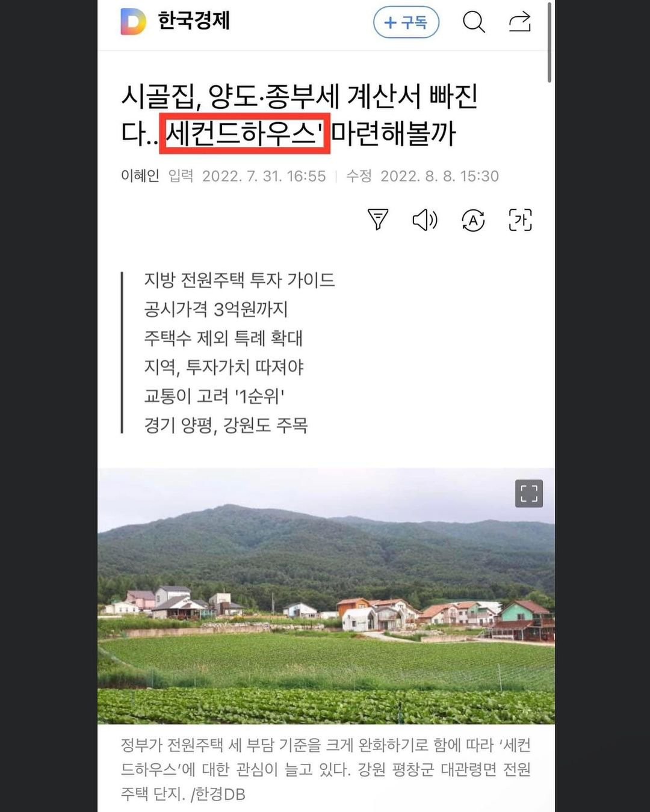Tap the translate A icon
Image resolution: width=650 pixels, height=812 pixels.
[473, 220]
